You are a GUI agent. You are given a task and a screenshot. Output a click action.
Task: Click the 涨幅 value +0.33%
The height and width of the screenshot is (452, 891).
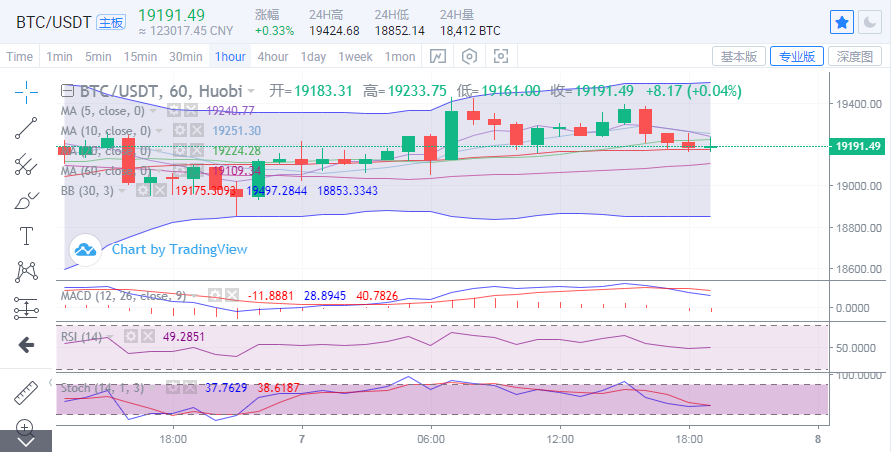274,31
